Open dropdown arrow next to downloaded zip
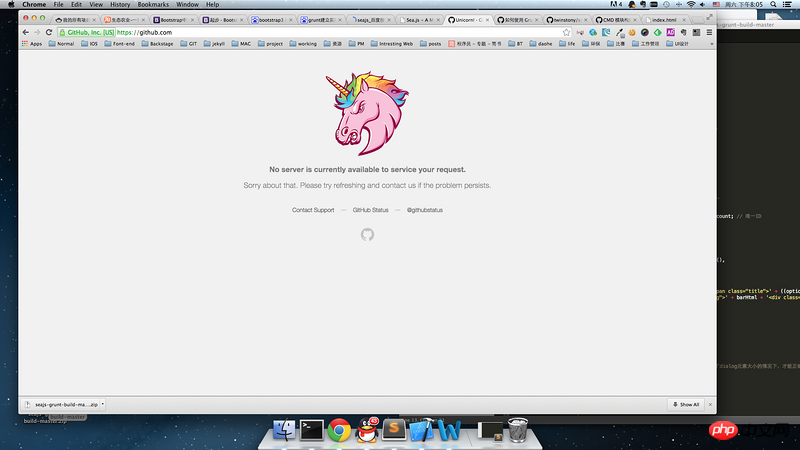 [x=103, y=404]
